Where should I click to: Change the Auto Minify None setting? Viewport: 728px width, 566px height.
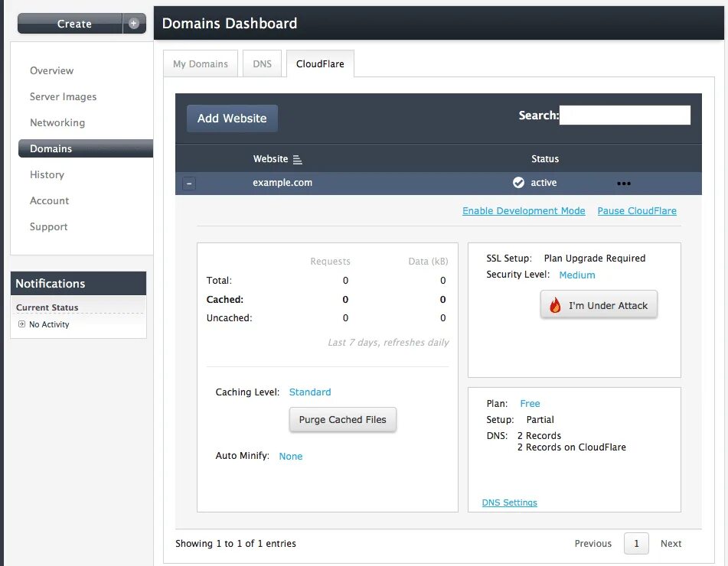pos(291,456)
